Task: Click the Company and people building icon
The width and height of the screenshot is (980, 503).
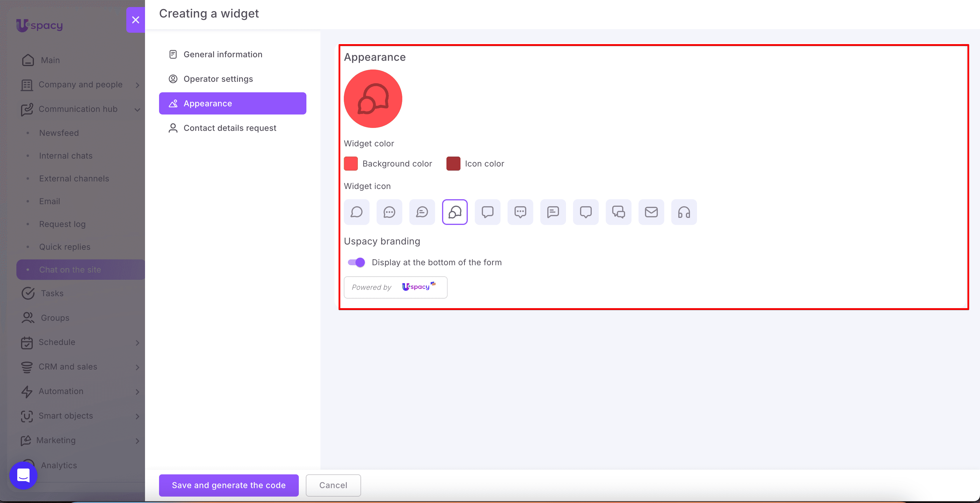Action: pos(27,85)
